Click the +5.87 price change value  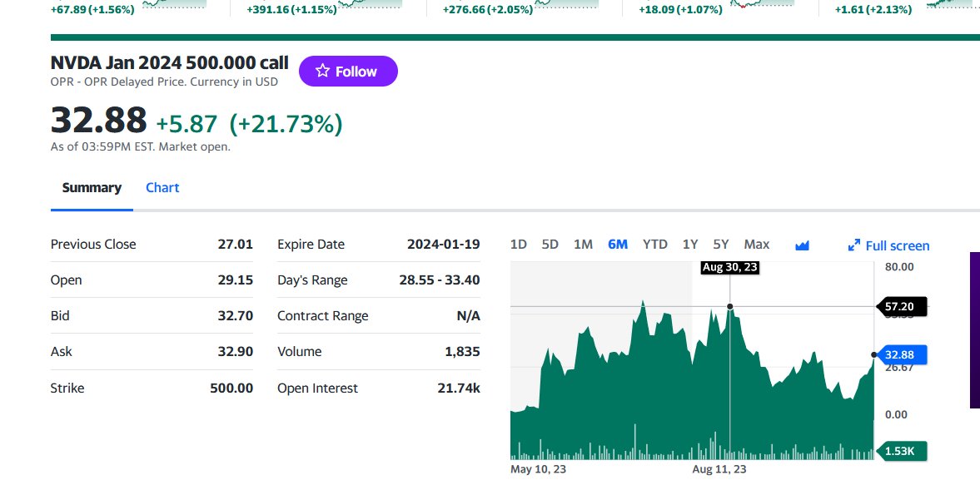coord(187,124)
